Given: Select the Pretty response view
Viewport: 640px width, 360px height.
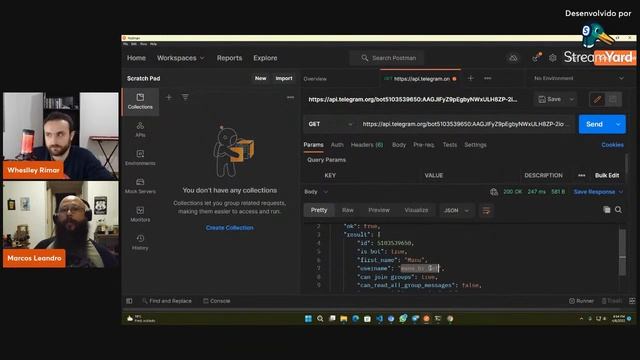Looking at the screenshot, I should [x=319, y=210].
